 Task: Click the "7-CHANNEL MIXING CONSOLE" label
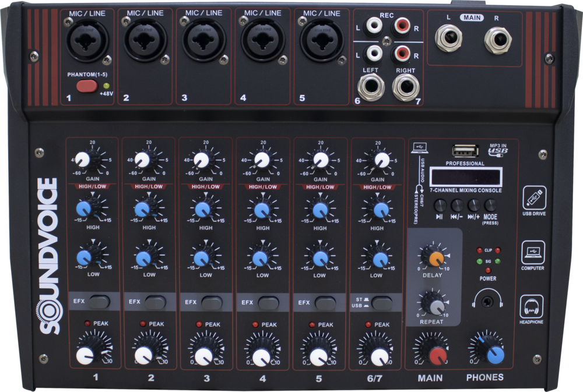click(466, 190)
